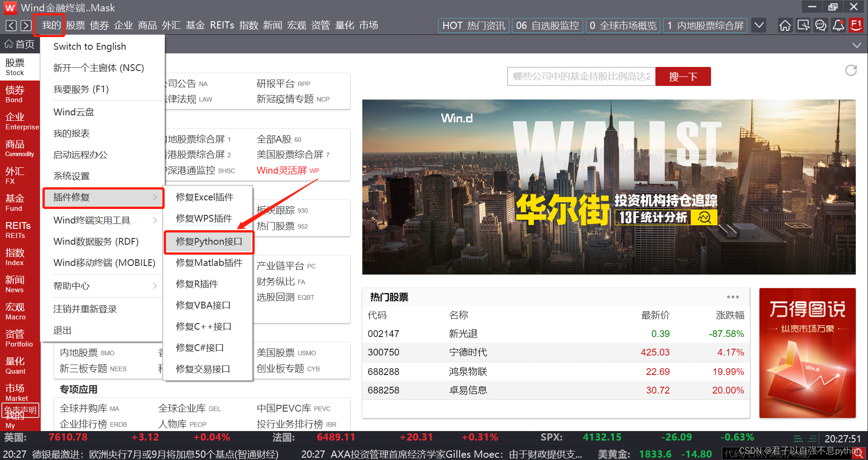Open the FX 外汇 sidebar item
Screen dimensions: 868x460
[20, 175]
